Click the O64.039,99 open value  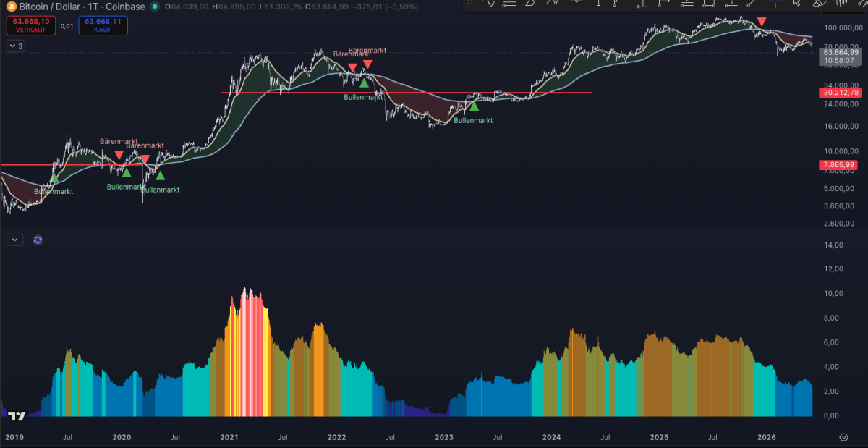click(x=187, y=7)
